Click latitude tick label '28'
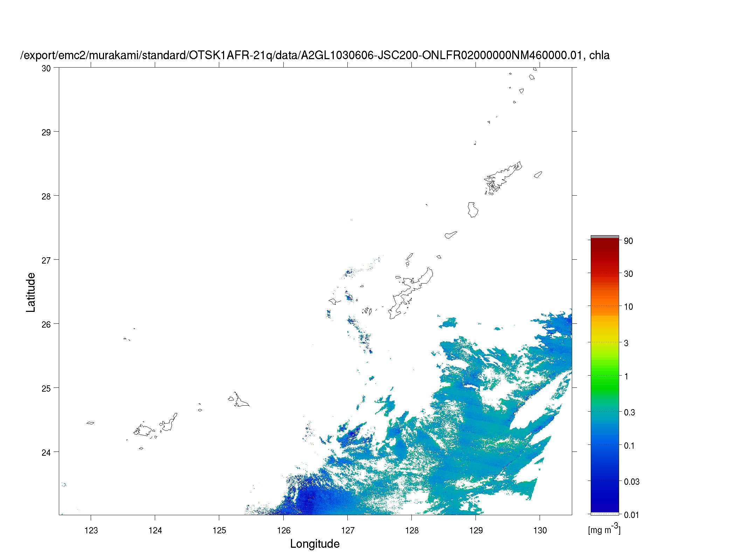Image resolution: width=735 pixels, height=560 pixels. click(46, 197)
